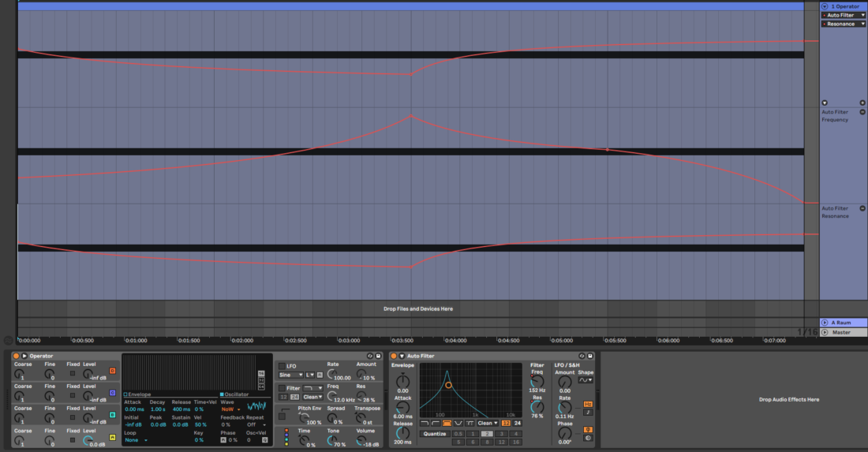The width and height of the screenshot is (868, 452).
Task: Set the LFO rate to synced note mode
Action: click(x=588, y=413)
